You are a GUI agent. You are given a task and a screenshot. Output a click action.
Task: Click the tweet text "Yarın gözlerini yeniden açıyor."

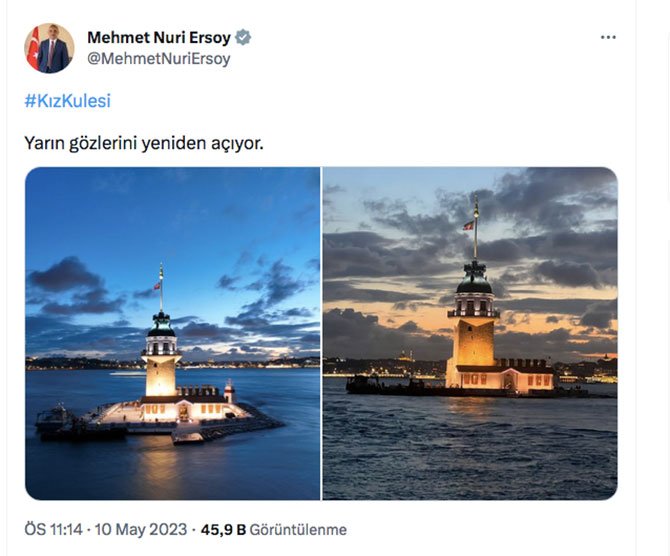pos(143,143)
